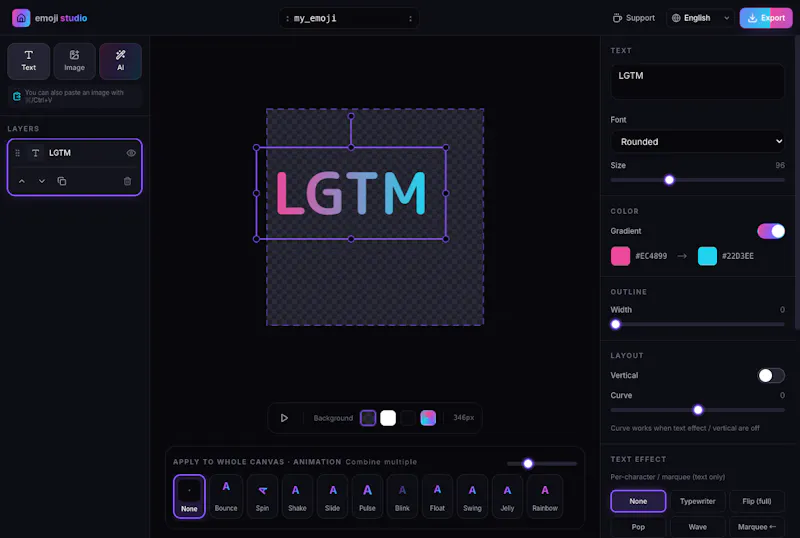This screenshot has width=800, height=538.
Task: Toggle visibility of the LGTM layer
Action: pyautogui.click(x=131, y=153)
